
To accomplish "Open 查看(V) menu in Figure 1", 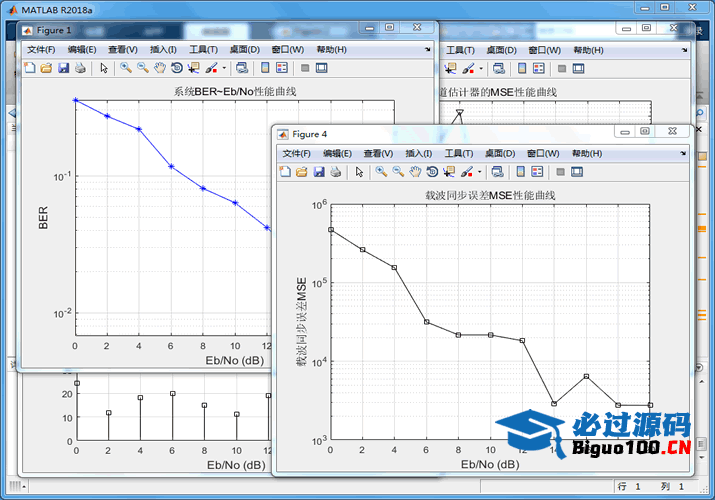I will tap(123, 50).
